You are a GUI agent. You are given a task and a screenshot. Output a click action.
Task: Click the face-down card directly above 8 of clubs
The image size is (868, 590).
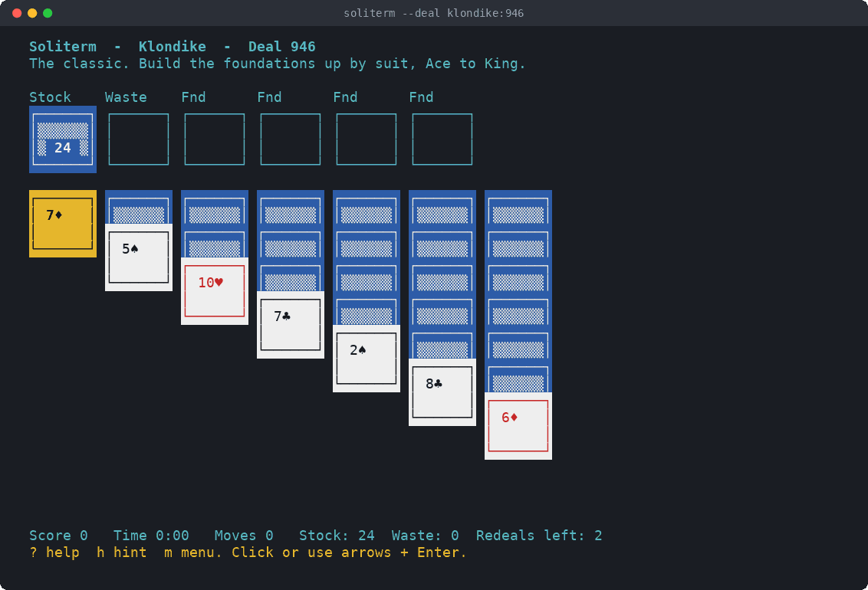442,342
